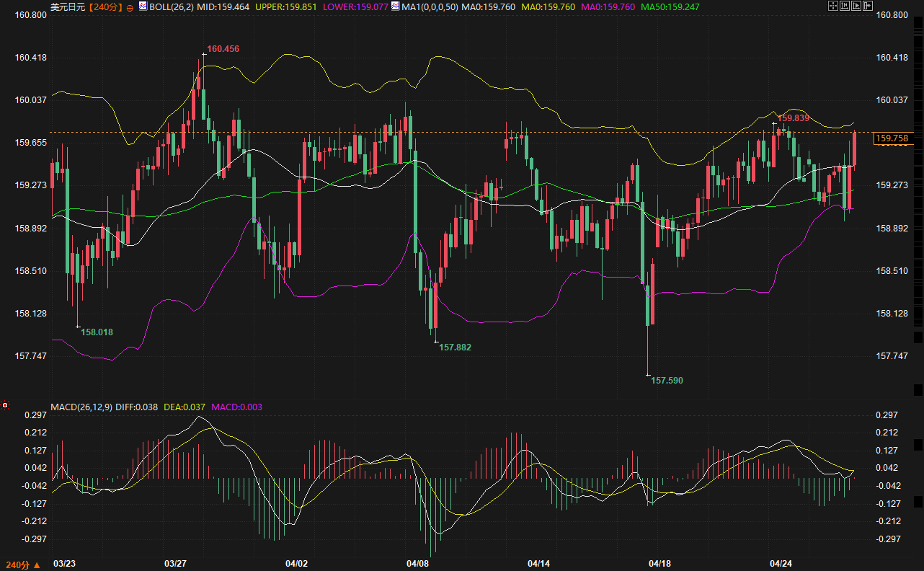Screen dimensions: 924x571
Task: Click the 157.882 low price label
Action: click(455, 348)
